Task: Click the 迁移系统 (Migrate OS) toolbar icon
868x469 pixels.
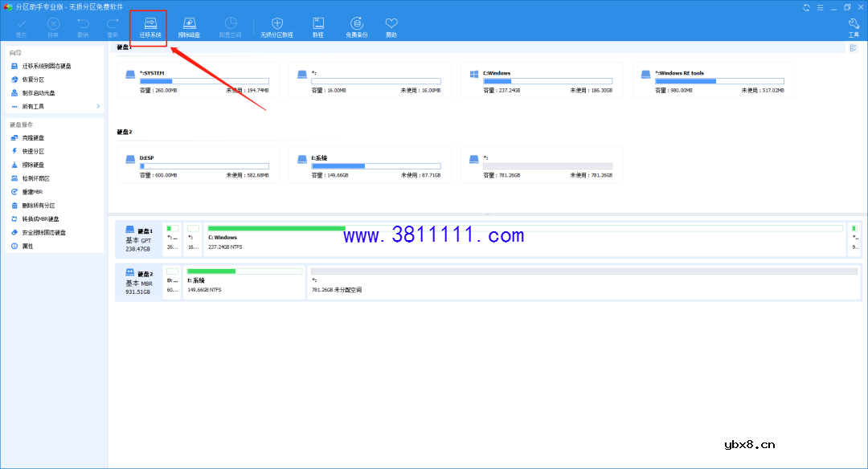Action: pos(149,27)
